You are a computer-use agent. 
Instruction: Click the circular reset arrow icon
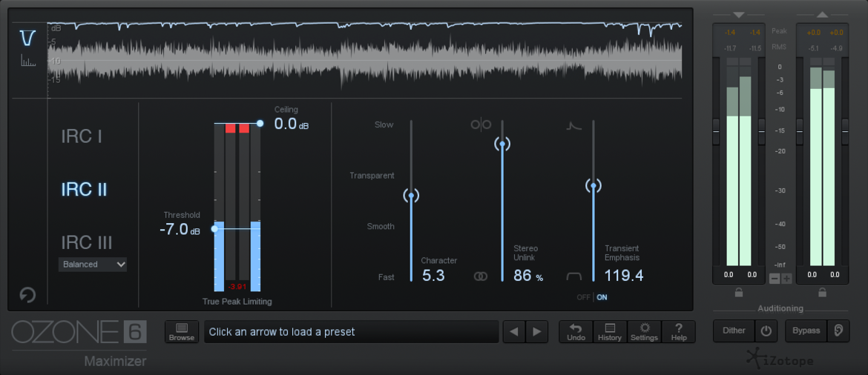(x=27, y=295)
